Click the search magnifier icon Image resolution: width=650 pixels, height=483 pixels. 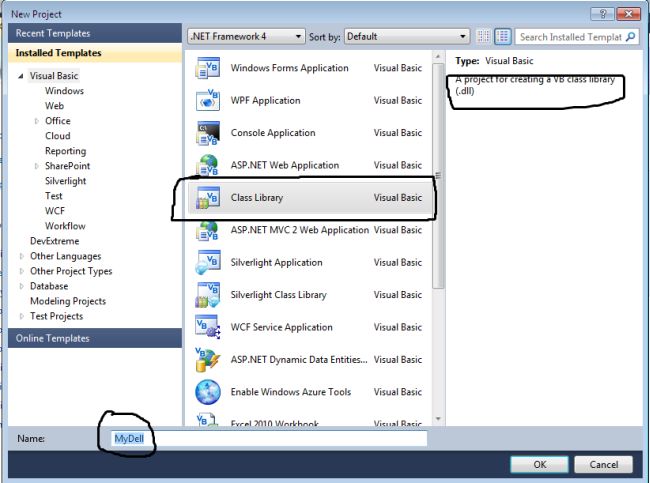(631, 37)
